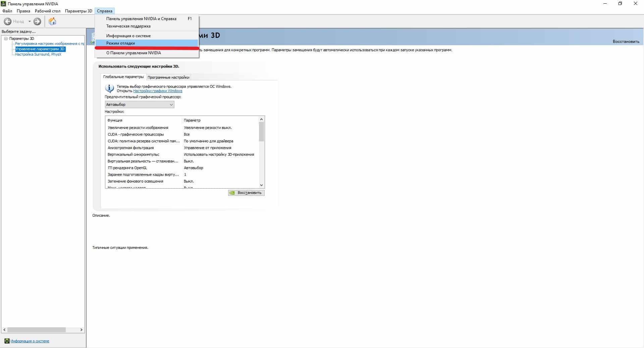Image resolution: width=644 pixels, height=348 pixels.
Task: Open the Файл menu
Action: [7, 11]
